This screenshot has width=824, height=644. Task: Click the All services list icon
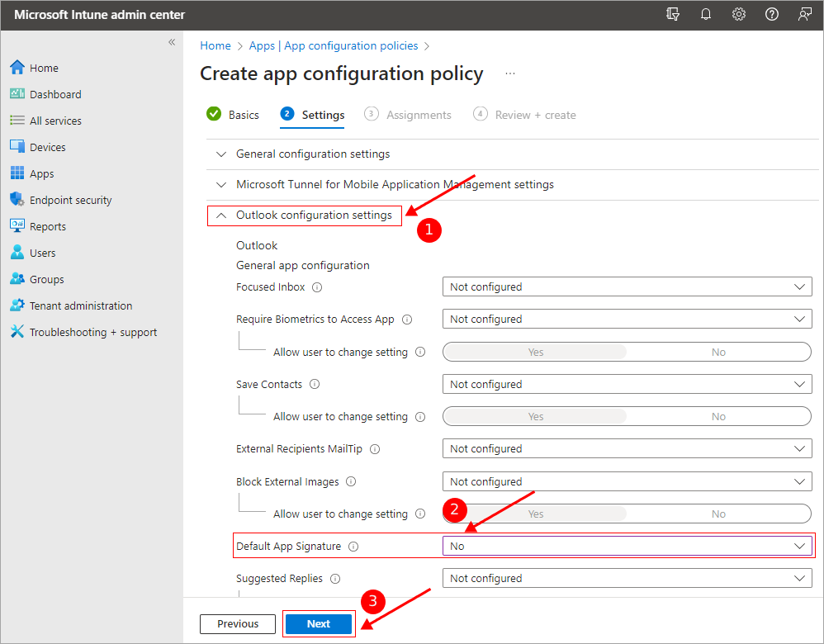click(17, 121)
